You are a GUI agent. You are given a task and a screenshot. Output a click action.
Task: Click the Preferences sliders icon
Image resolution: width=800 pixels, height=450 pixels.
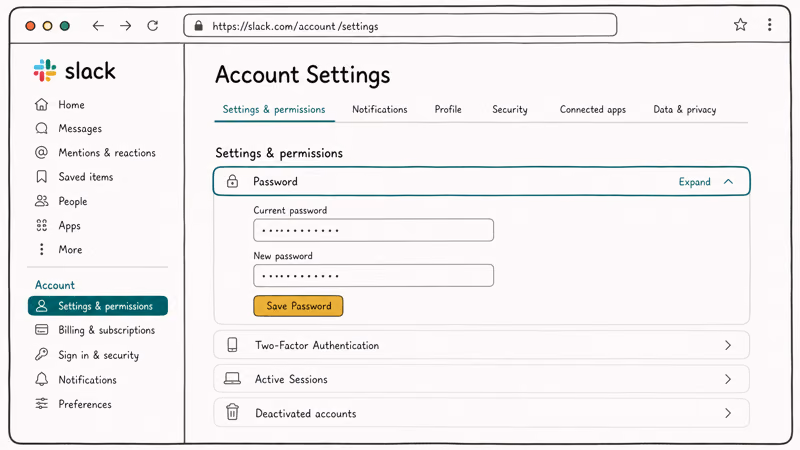click(41, 404)
